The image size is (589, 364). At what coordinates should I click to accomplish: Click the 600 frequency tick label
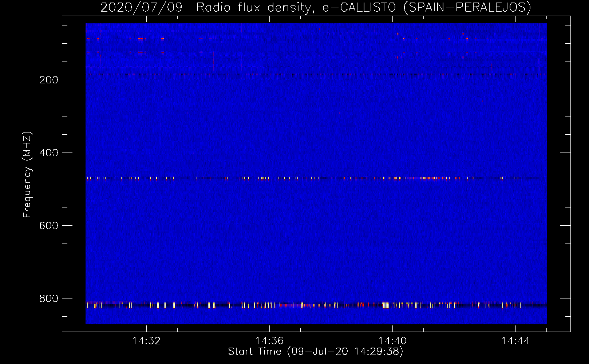click(x=49, y=226)
